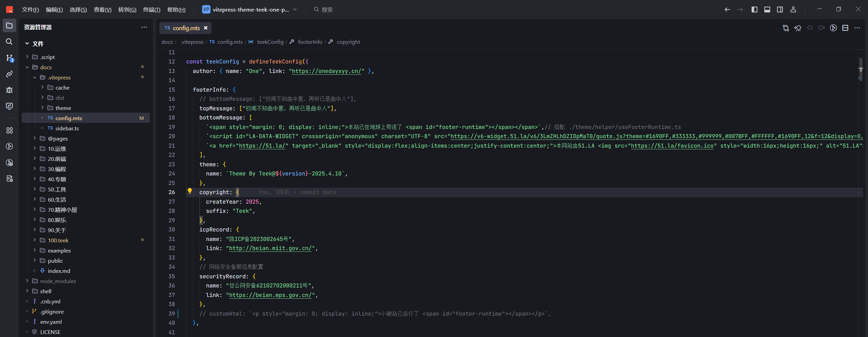Click the docs breadcrumb segment
Screen dimensions: 868x337
click(x=167, y=42)
